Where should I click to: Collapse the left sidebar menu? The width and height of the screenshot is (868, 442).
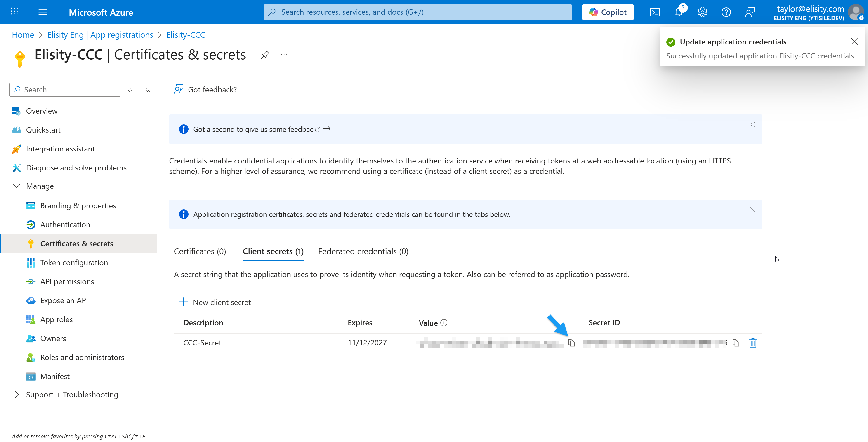point(148,90)
